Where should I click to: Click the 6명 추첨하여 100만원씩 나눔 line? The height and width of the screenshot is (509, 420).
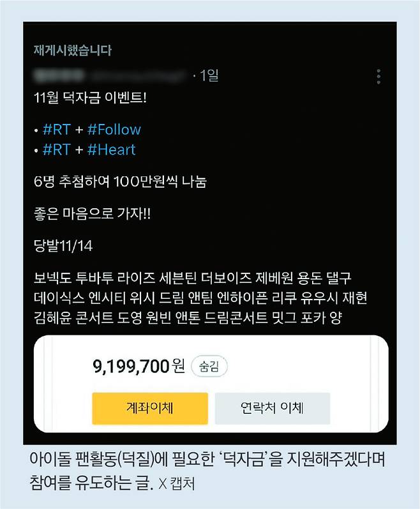(121, 181)
